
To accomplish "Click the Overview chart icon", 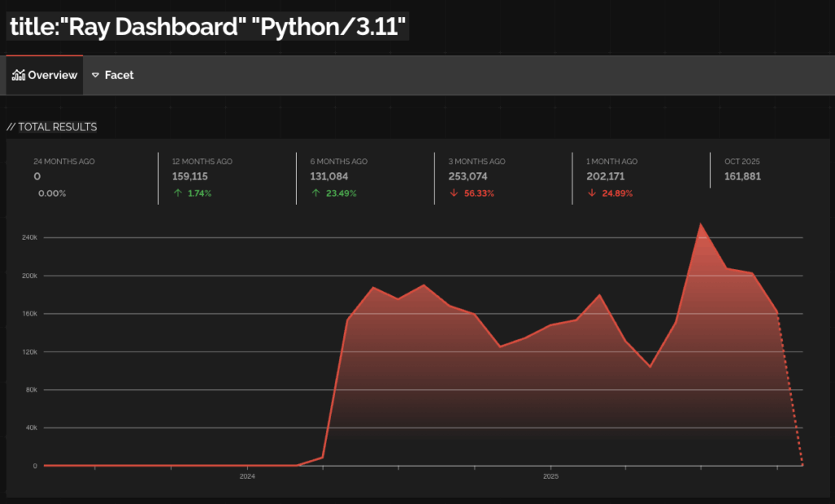I will point(19,75).
